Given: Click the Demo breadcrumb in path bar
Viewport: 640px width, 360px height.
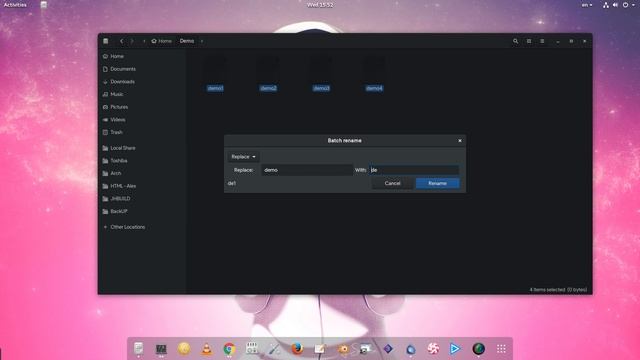Looking at the screenshot, I should tap(187, 41).
